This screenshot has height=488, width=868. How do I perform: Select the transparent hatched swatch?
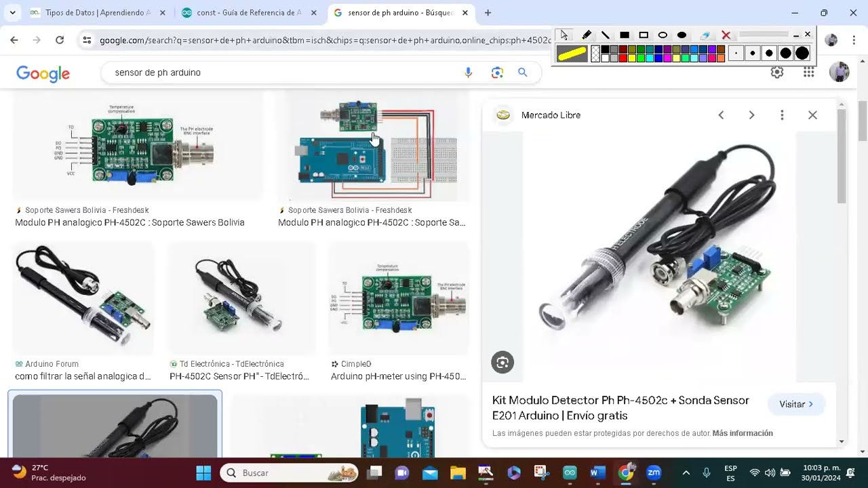pos(595,54)
